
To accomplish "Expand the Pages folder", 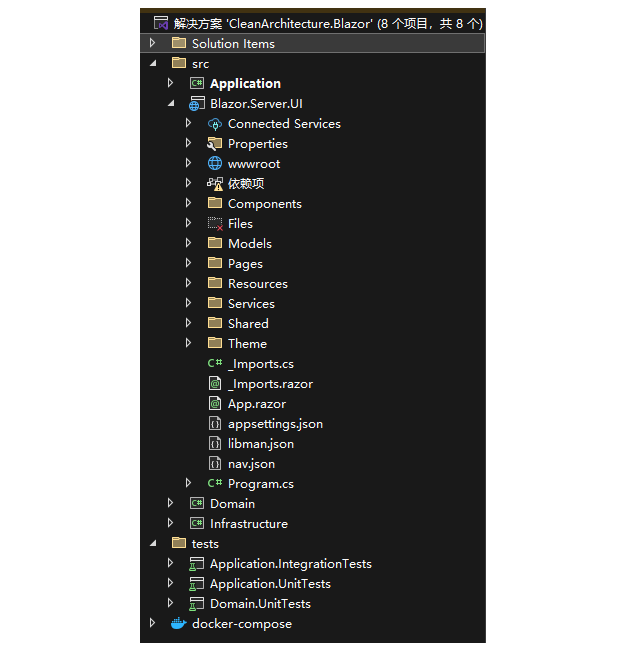I will point(189,263).
